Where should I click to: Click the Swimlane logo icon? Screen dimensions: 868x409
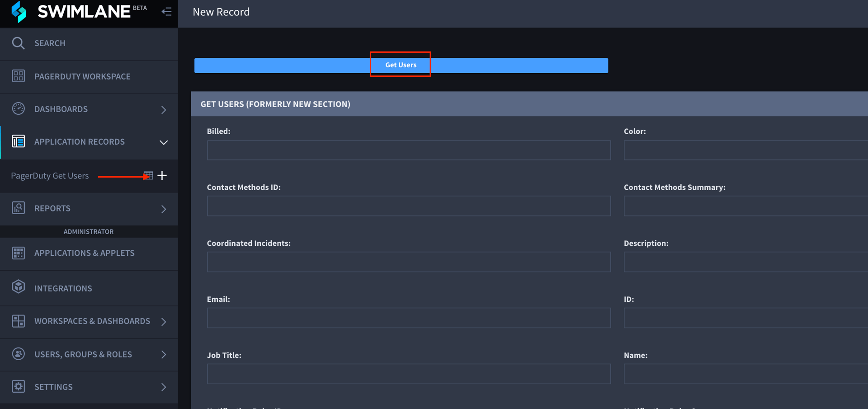coord(19,12)
